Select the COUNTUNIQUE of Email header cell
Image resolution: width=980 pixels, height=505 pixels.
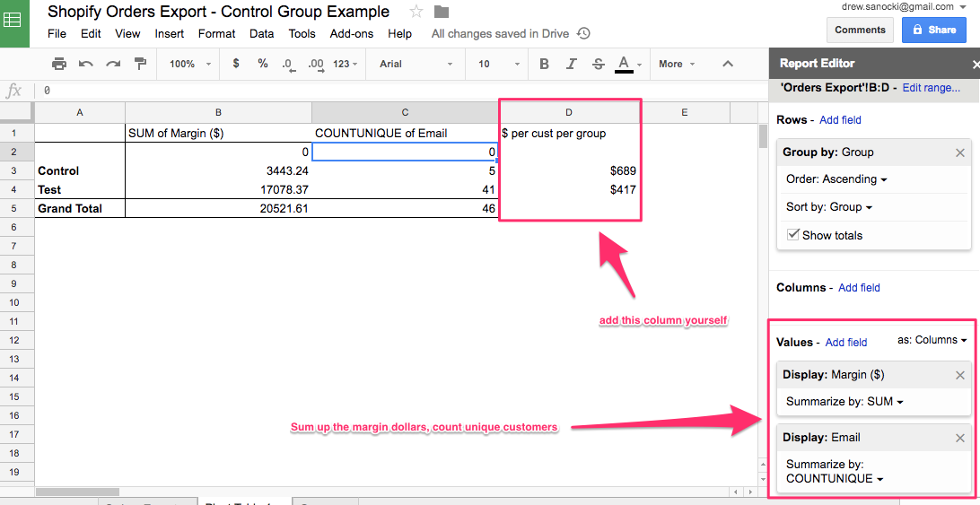click(x=405, y=133)
